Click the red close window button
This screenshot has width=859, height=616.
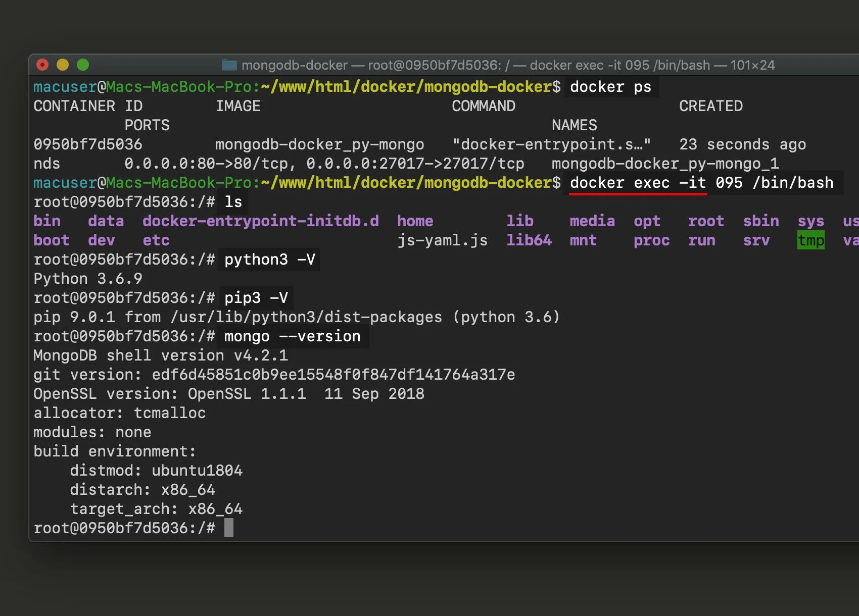tap(42, 65)
